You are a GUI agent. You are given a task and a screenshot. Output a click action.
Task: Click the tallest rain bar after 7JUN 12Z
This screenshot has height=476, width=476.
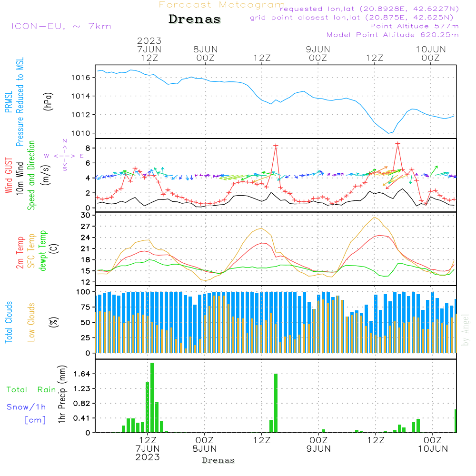152,397
